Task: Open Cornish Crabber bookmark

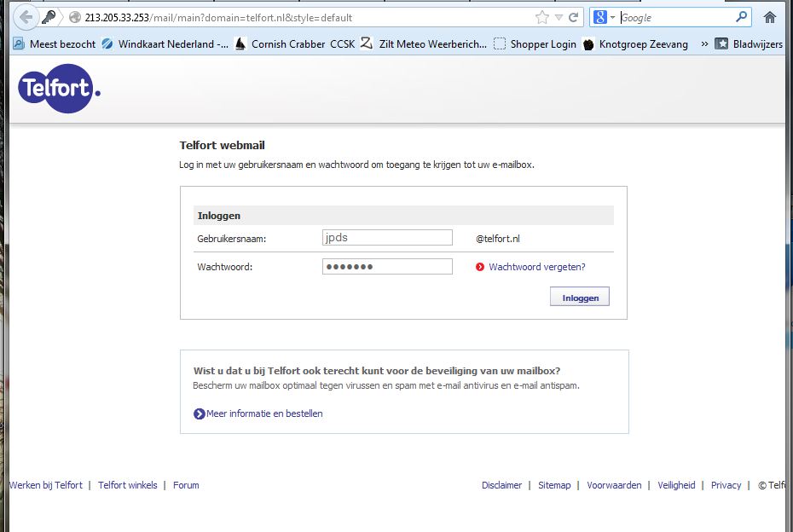Action: tap(281, 44)
